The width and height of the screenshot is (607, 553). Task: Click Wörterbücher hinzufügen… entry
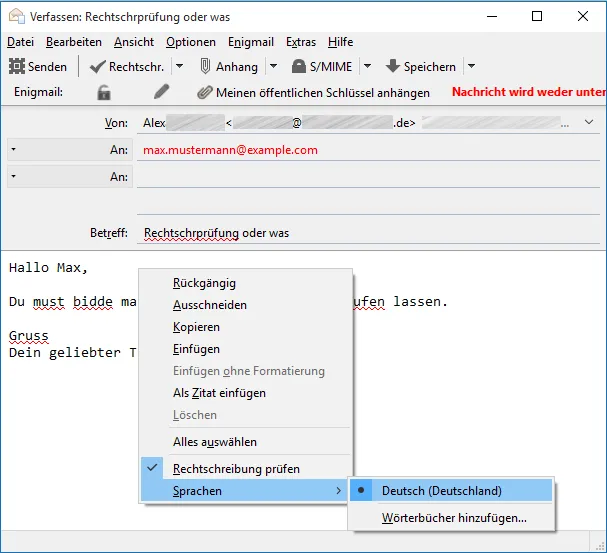[x=454, y=517]
